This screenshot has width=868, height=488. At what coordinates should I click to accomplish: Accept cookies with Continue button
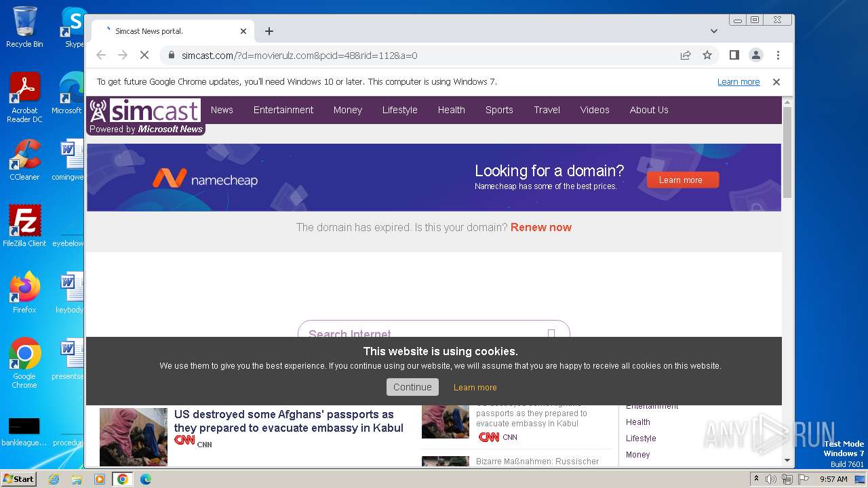click(x=412, y=387)
